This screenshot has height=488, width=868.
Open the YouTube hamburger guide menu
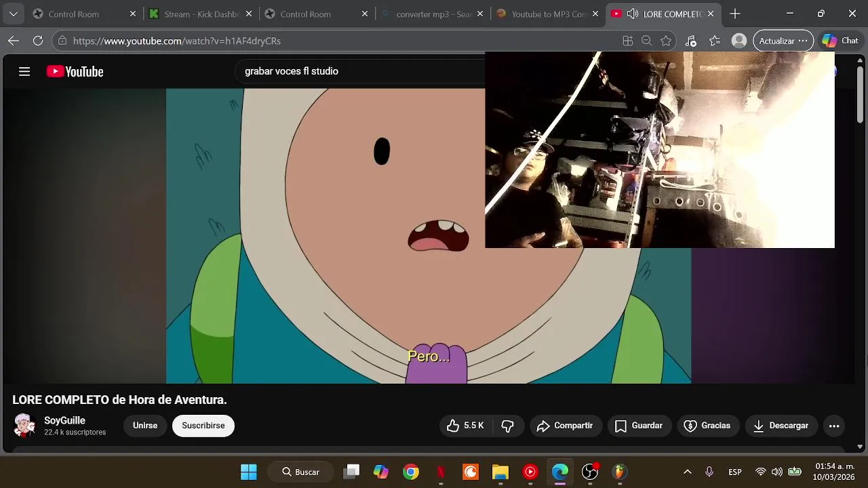(x=24, y=71)
